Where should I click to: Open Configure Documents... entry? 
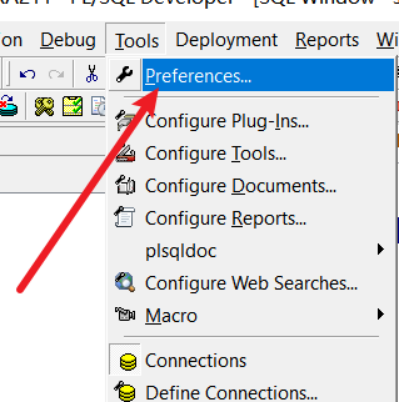tap(252, 186)
